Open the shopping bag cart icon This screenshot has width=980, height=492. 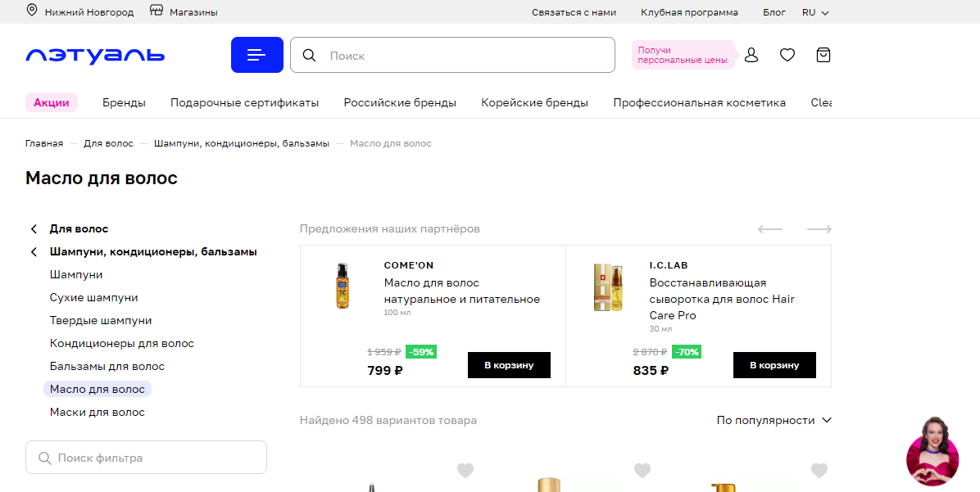tap(823, 55)
